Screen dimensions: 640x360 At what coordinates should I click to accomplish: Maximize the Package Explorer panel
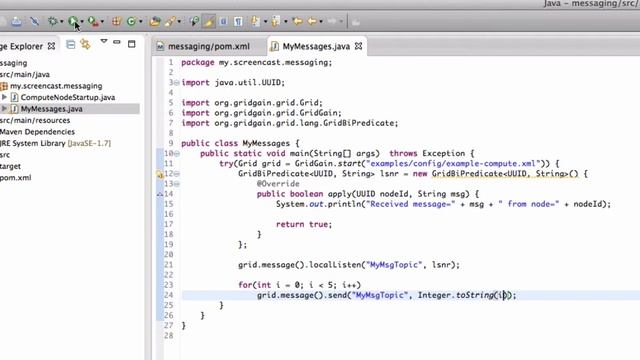[131, 44]
